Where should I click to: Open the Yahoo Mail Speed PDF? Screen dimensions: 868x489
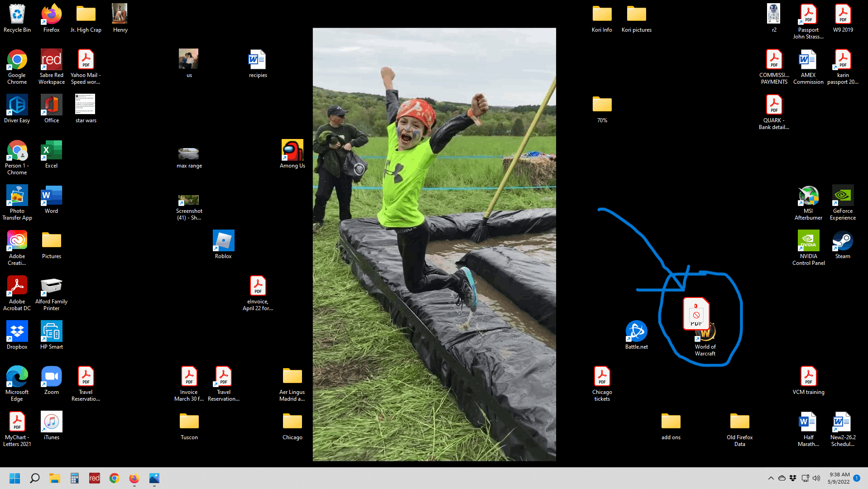click(86, 67)
